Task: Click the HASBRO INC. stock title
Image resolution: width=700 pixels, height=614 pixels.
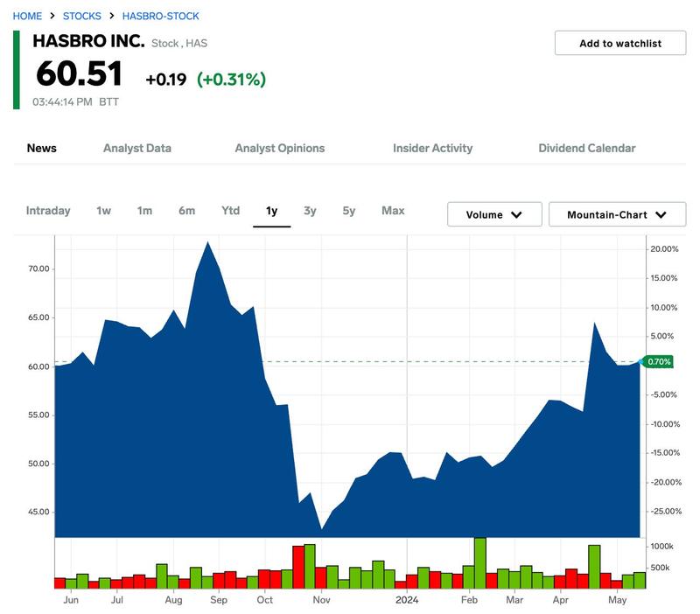Action: 88,41
